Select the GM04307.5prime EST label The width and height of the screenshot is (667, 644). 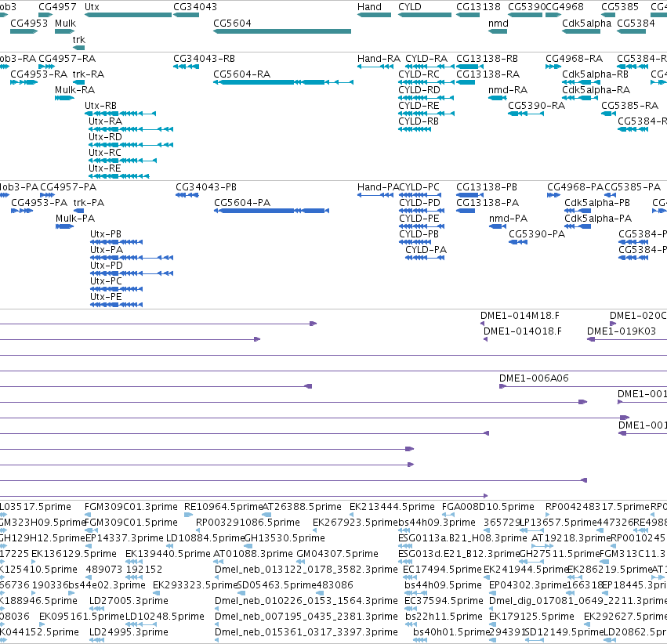click(x=337, y=554)
